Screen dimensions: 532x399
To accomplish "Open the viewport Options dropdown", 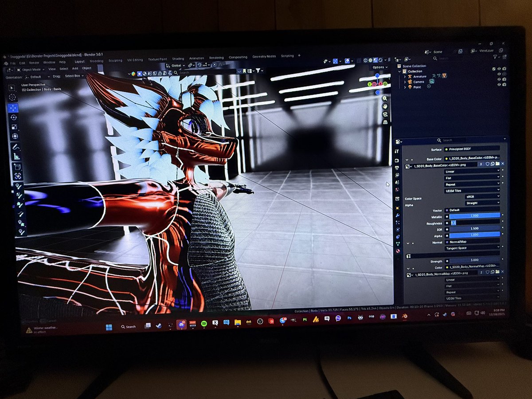I will (x=380, y=67).
